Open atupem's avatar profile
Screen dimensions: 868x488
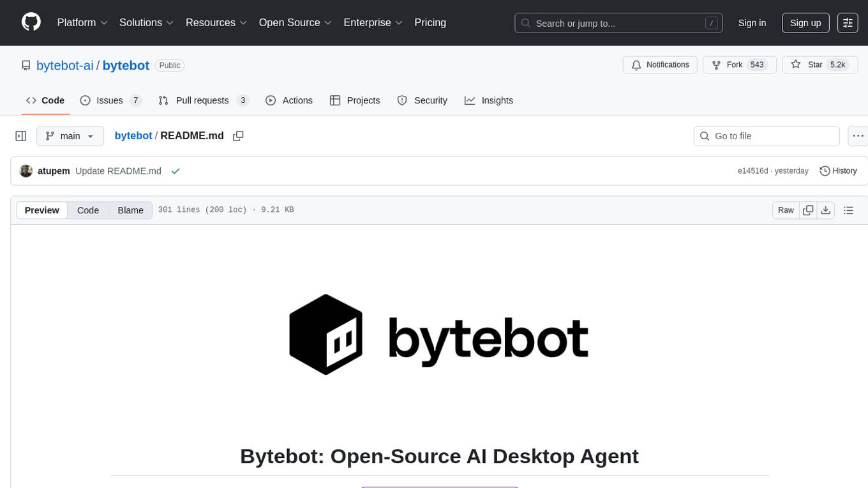pos(26,171)
